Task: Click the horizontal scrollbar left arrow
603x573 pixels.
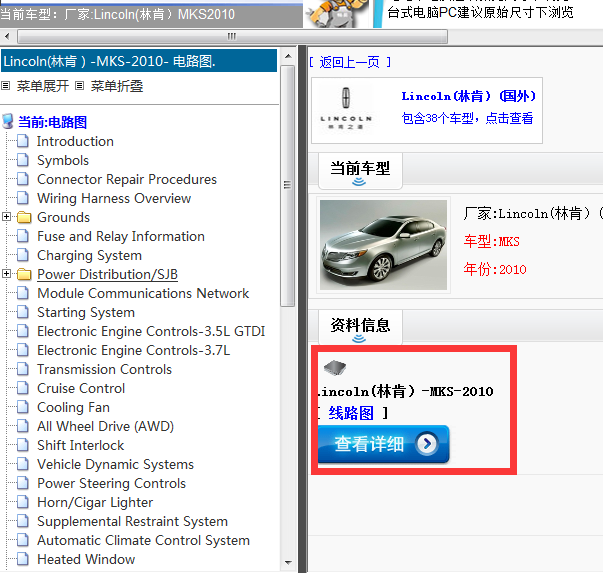Action: click(7, 37)
